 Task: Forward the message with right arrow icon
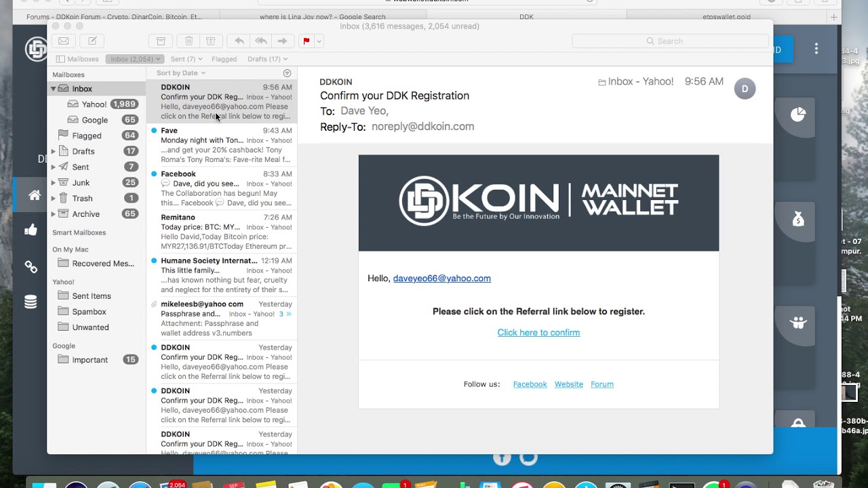pyautogui.click(x=282, y=41)
